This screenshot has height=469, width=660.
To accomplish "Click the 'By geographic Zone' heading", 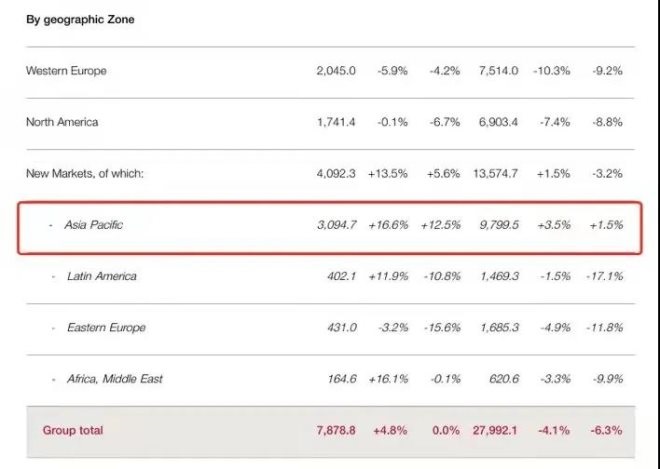I will pos(80,19).
